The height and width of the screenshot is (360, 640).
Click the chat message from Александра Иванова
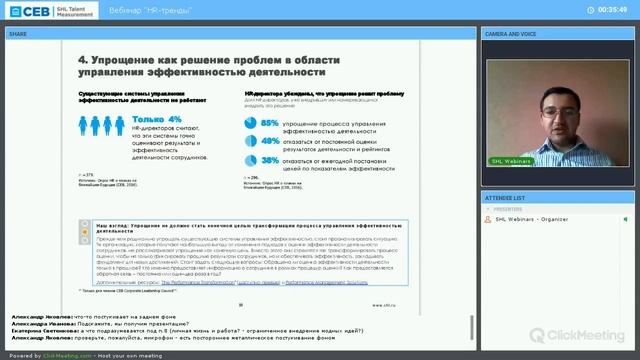pyautogui.click(x=100, y=324)
